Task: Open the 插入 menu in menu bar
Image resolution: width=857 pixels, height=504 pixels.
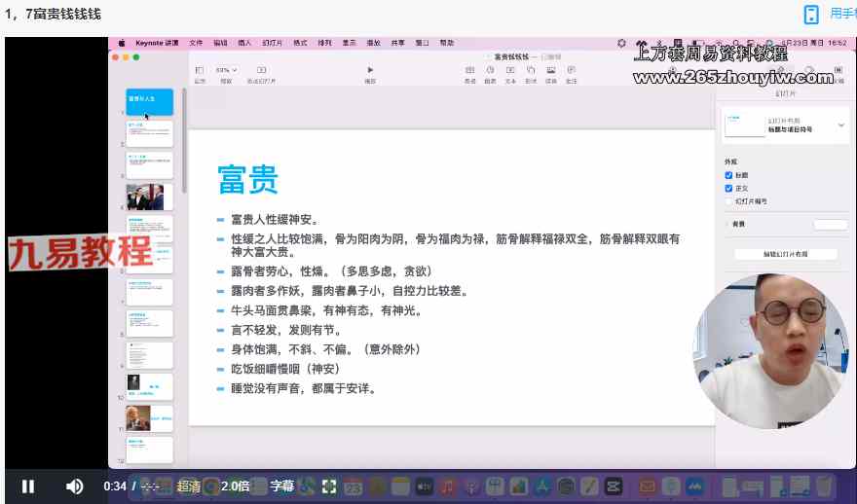Action: tap(244, 43)
